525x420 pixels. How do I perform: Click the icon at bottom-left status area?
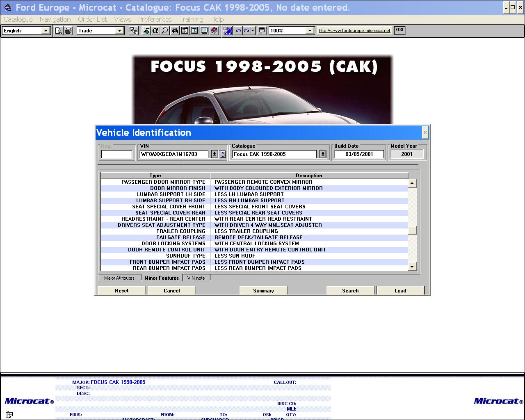(x=9, y=415)
